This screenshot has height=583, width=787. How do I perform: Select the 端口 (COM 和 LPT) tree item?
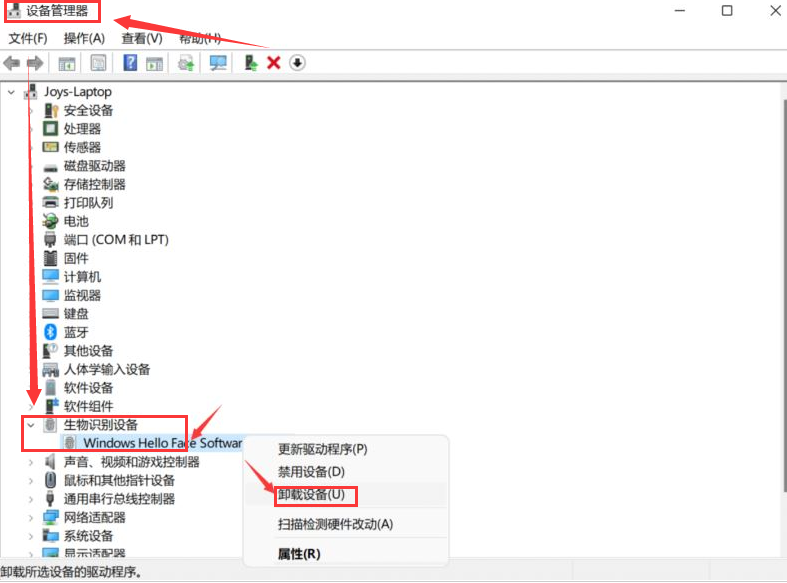tap(116, 240)
